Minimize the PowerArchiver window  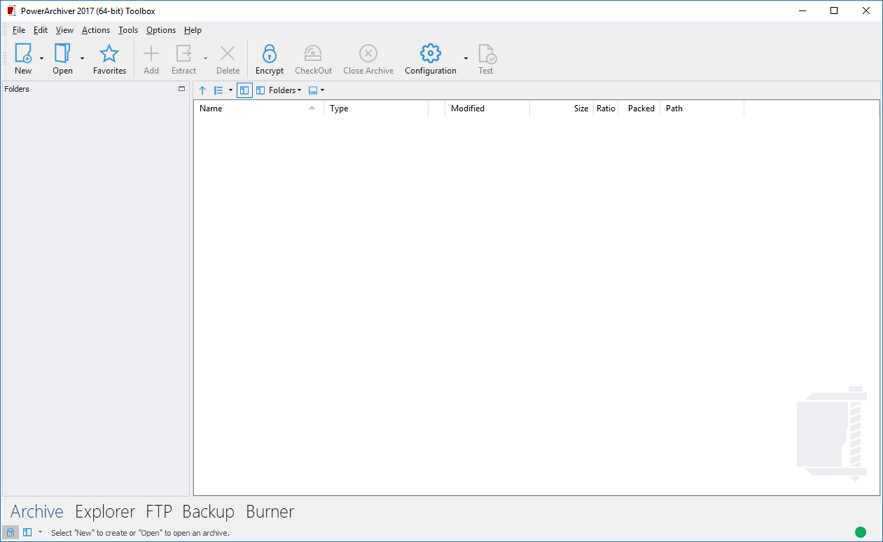coord(802,11)
